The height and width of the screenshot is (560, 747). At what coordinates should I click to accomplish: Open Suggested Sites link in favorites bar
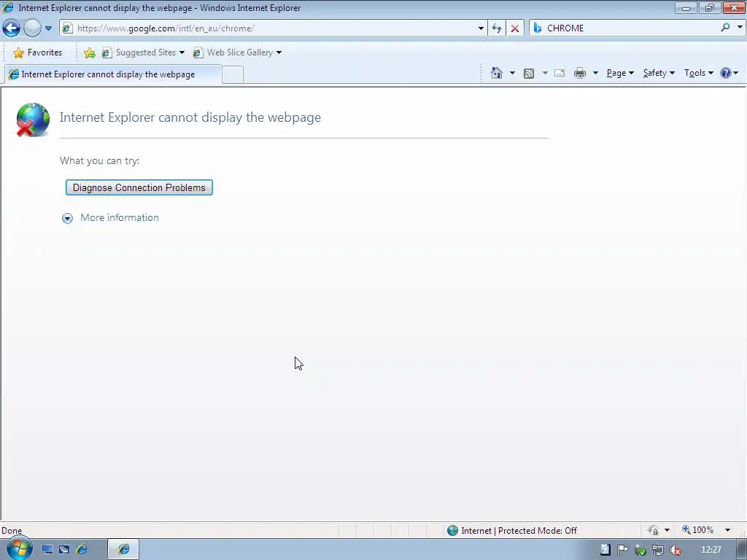coord(139,52)
